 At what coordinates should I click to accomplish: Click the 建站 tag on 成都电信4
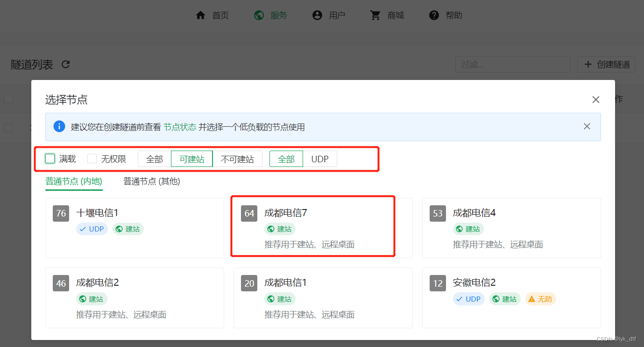click(468, 229)
